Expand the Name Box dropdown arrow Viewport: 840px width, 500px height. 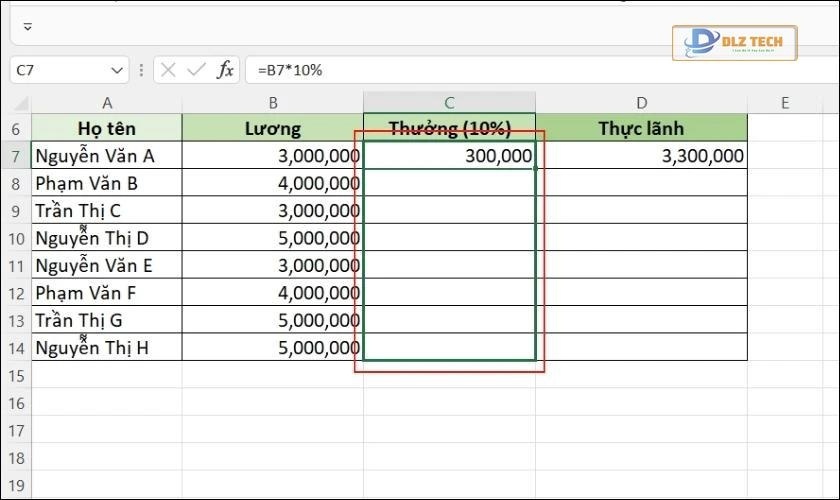coord(117,70)
